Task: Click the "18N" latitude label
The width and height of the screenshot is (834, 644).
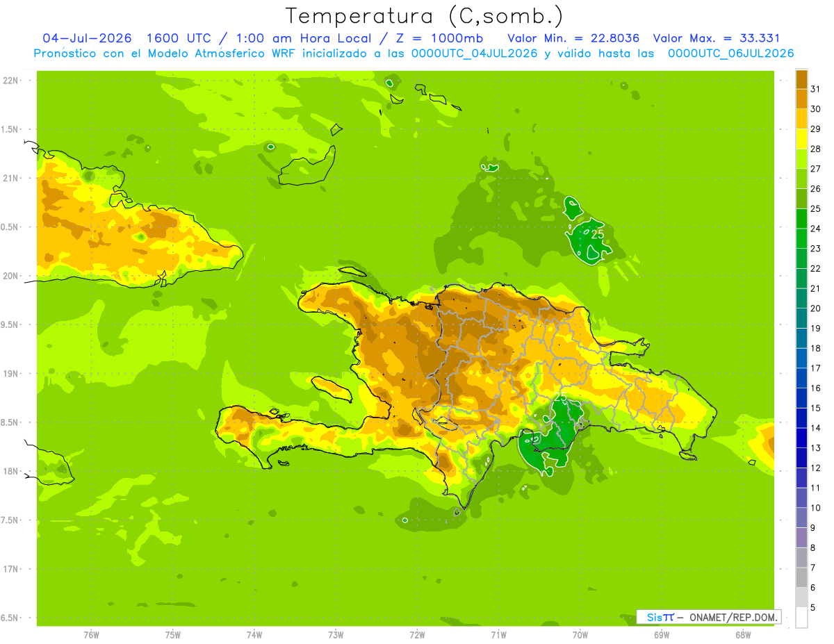Action: coord(11,471)
